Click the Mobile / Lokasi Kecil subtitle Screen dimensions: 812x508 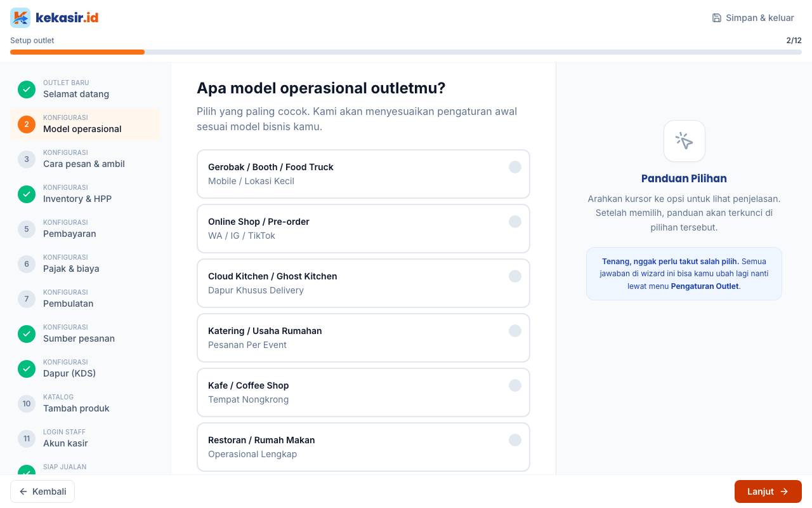pos(251,181)
